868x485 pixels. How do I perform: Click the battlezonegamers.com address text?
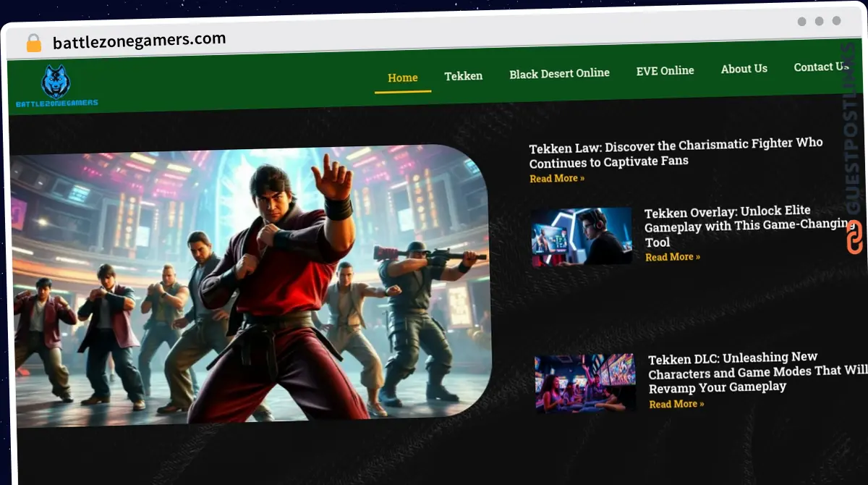(139, 41)
